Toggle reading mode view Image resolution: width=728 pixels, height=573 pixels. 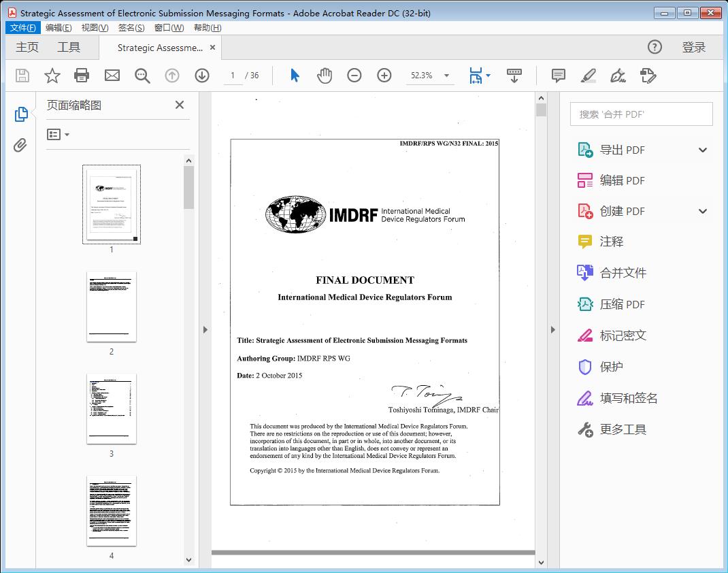514,76
